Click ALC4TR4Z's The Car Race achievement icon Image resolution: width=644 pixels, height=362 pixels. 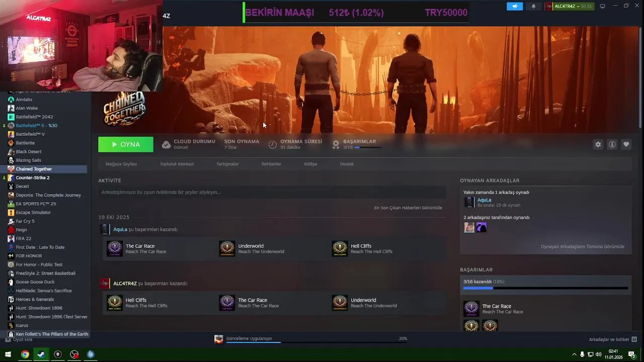coord(227,303)
